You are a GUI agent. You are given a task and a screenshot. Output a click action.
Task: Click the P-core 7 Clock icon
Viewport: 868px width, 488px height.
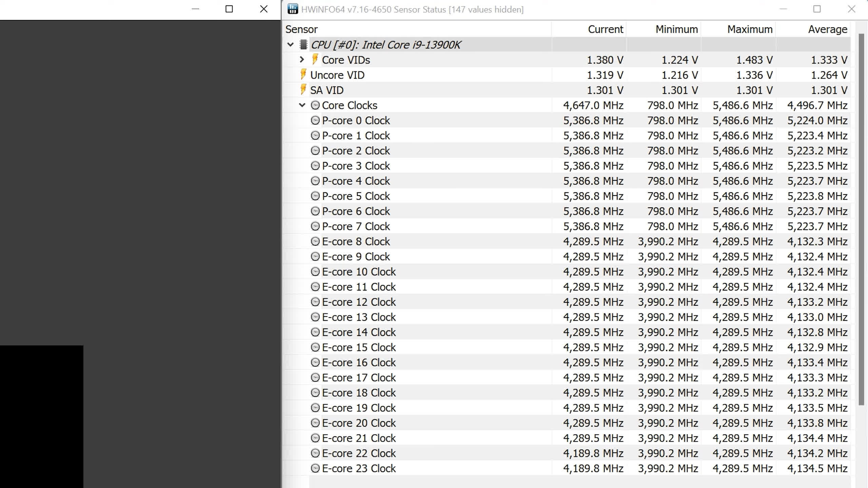pos(315,226)
